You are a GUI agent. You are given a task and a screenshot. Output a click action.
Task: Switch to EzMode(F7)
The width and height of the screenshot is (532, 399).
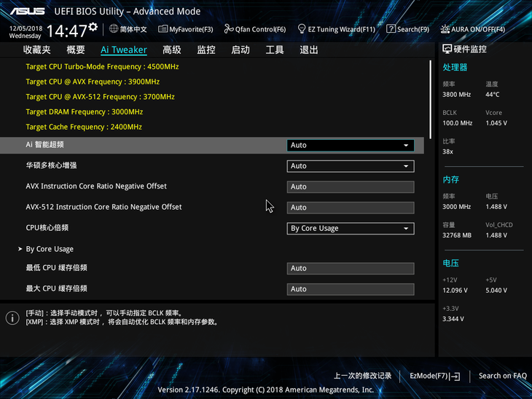[x=434, y=376]
